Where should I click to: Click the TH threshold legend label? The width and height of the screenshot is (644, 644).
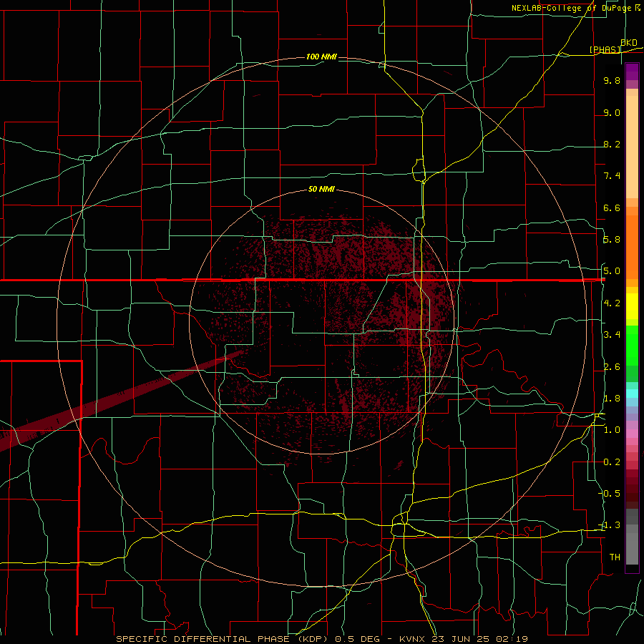[x=615, y=557]
